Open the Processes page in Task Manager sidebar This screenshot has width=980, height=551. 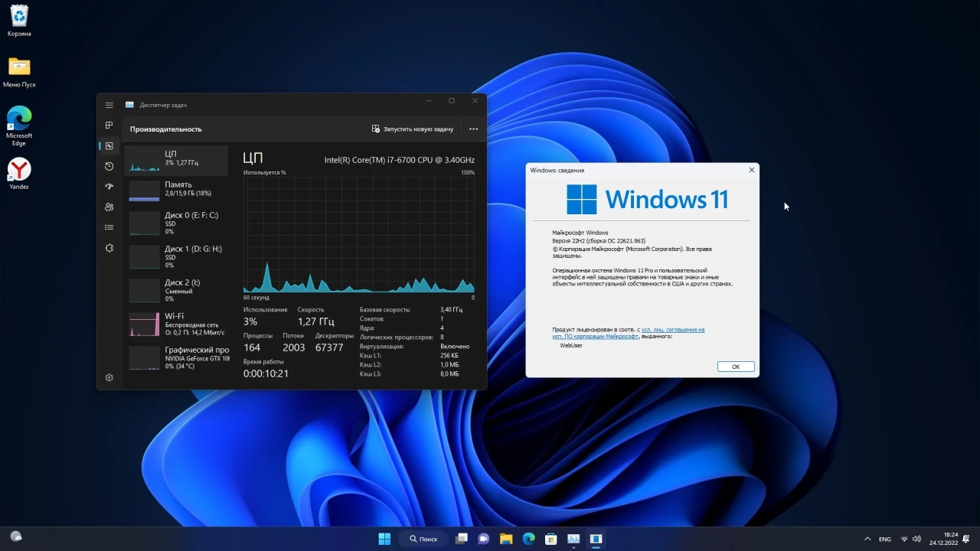click(109, 125)
